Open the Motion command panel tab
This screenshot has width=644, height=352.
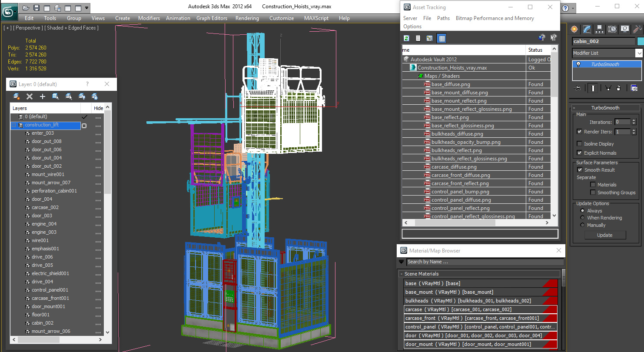(x=612, y=29)
